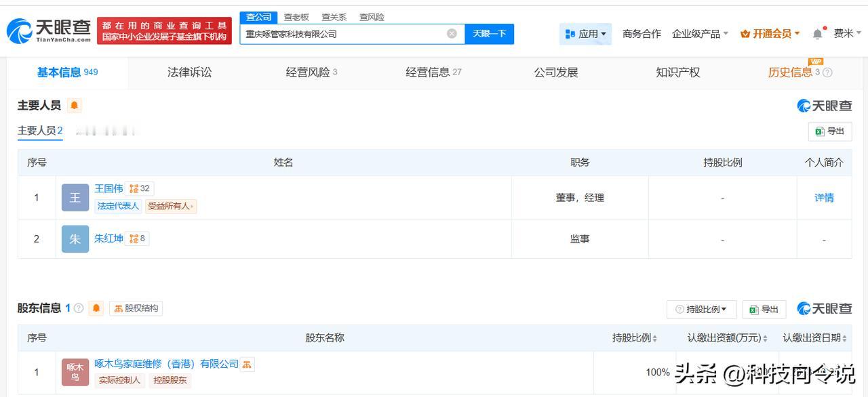The image size is (868, 397).
Task: Click the 控股股东 tag on the shareholder
Action: 170,380
